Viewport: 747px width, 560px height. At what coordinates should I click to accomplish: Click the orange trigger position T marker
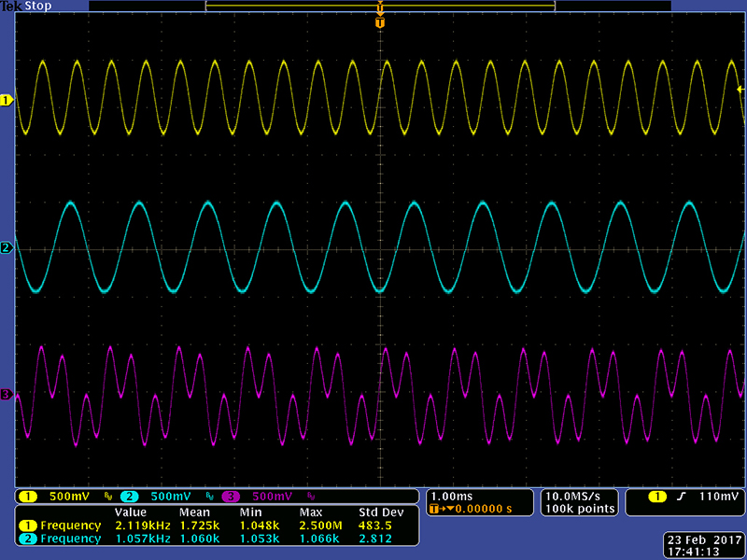pyautogui.click(x=379, y=21)
